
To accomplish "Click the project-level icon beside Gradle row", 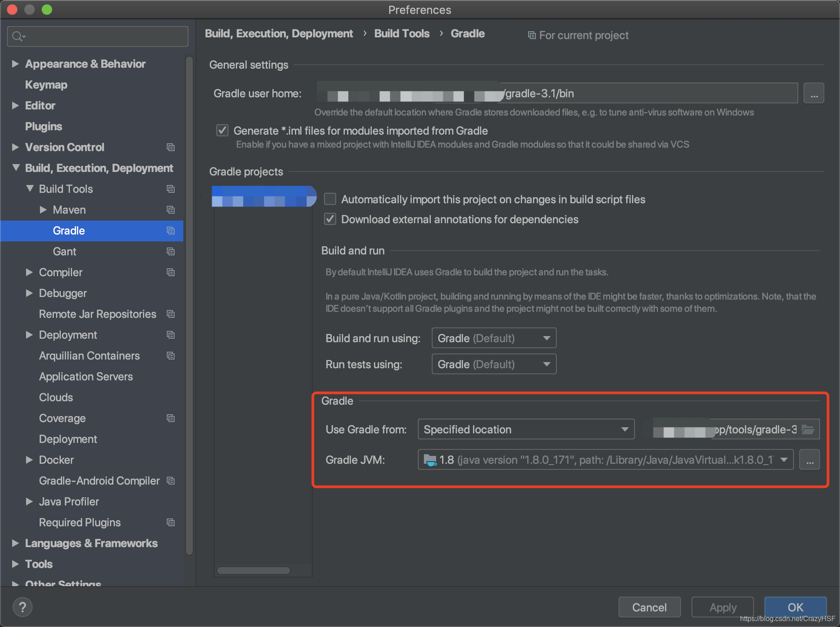I will click(171, 231).
